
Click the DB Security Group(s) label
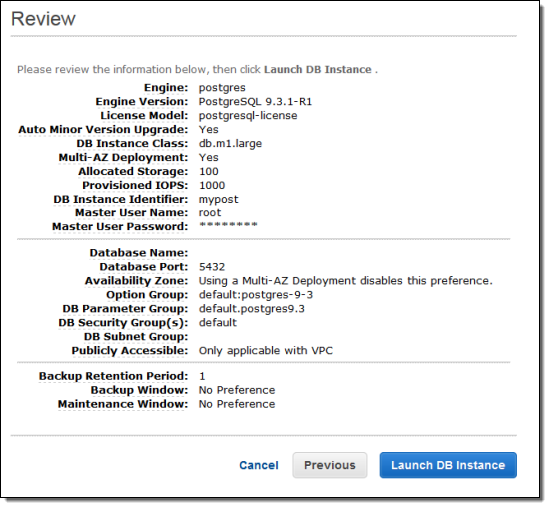pyautogui.click(x=123, y=323)
